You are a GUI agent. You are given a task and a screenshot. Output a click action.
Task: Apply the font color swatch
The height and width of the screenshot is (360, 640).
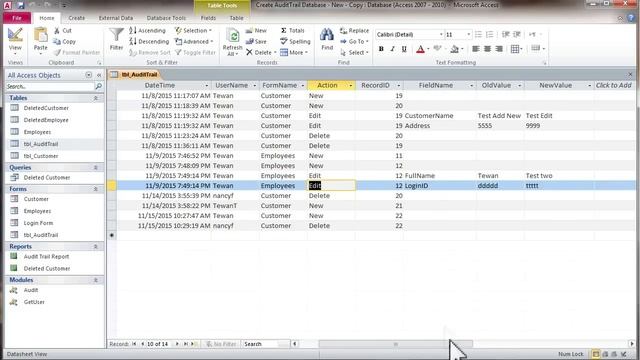pos(420,49)
